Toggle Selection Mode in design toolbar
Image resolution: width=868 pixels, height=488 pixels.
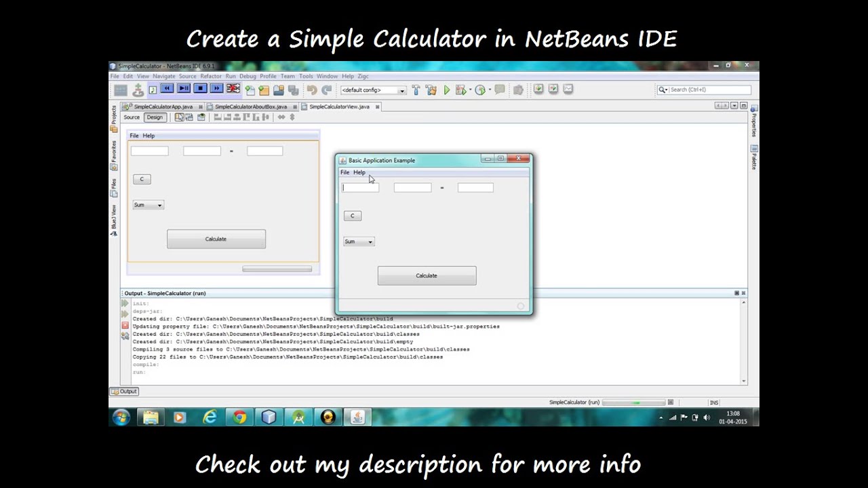180,117
